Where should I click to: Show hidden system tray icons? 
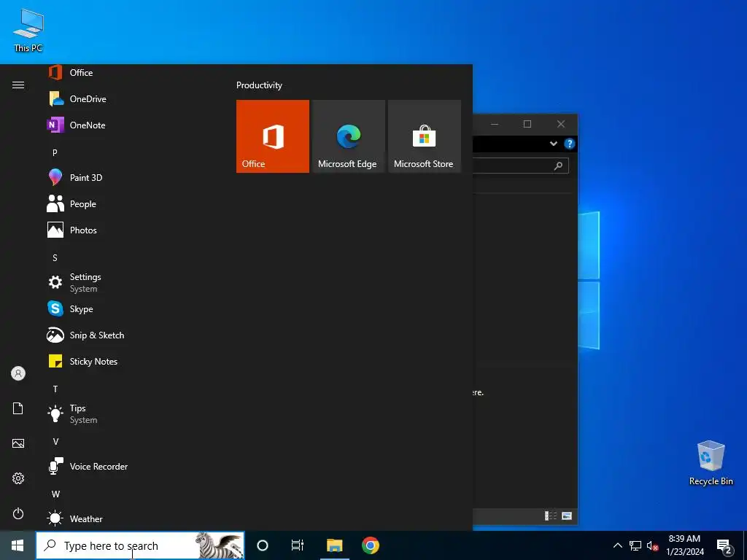coord(617,545)
